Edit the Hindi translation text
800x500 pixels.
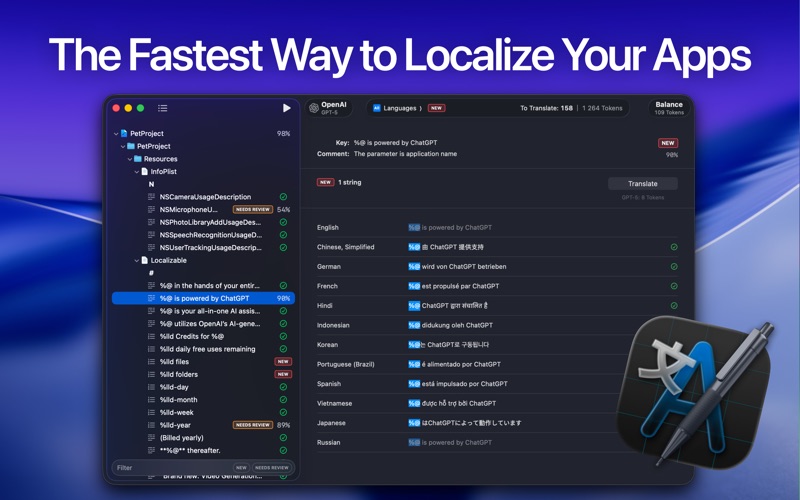448,306
